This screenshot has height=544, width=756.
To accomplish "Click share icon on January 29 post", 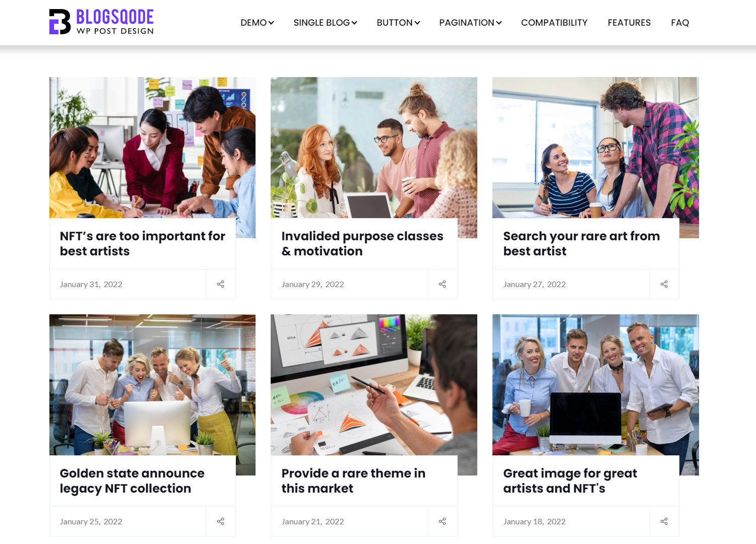I will [443, 284].
